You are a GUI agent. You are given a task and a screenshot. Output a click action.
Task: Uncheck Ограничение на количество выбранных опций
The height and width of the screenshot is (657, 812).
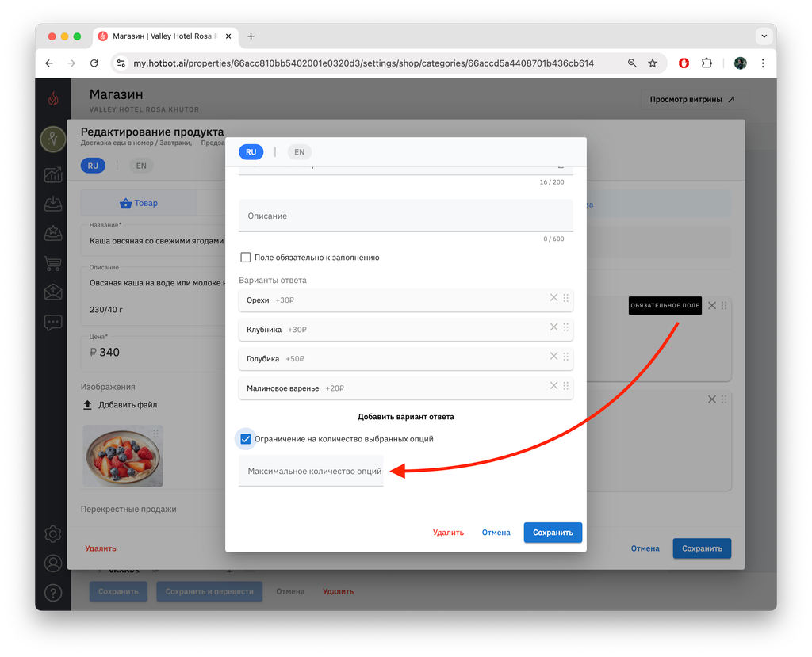246,439
